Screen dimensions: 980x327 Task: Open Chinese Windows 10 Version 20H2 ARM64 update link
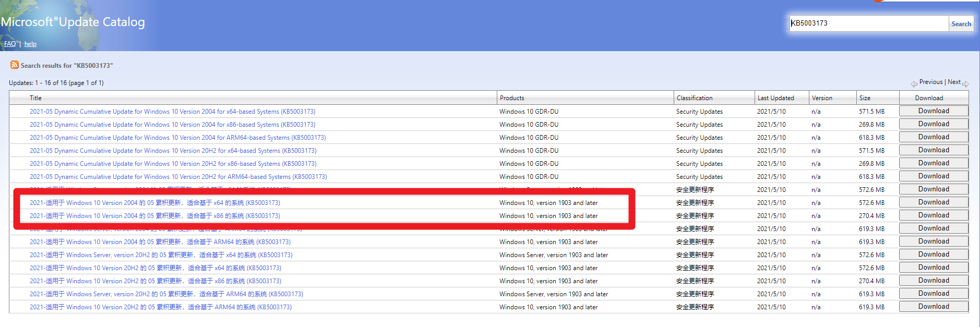tap(161, 307)
